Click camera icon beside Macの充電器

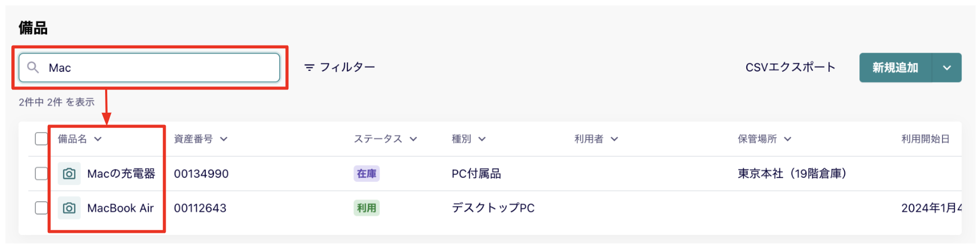69,174
